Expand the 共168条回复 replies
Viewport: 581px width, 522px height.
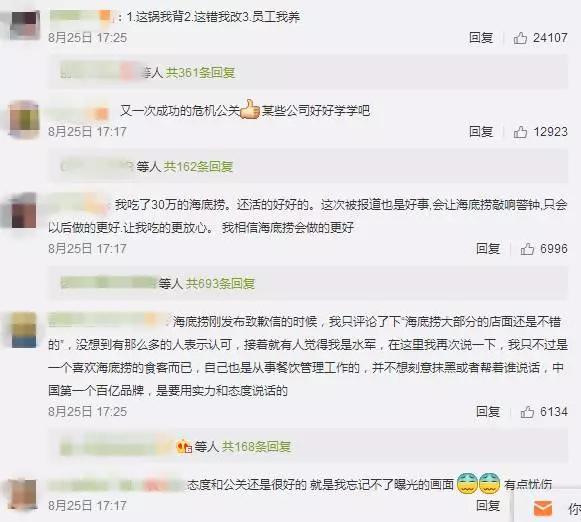point(256,446)
